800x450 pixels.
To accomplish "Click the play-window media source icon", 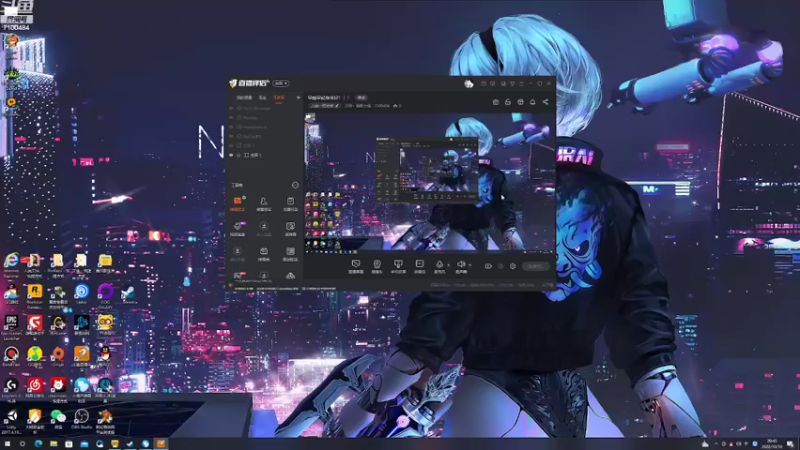I will (x=419, y=264).
